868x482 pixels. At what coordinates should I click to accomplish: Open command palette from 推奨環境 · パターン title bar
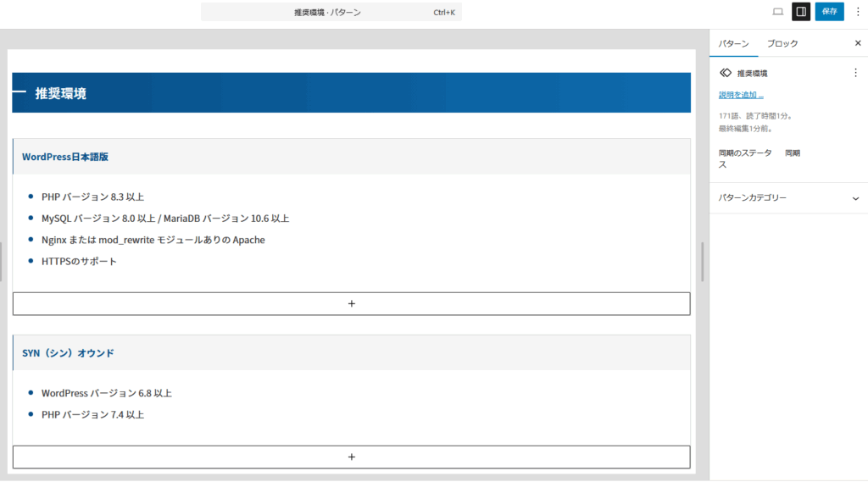331,12
